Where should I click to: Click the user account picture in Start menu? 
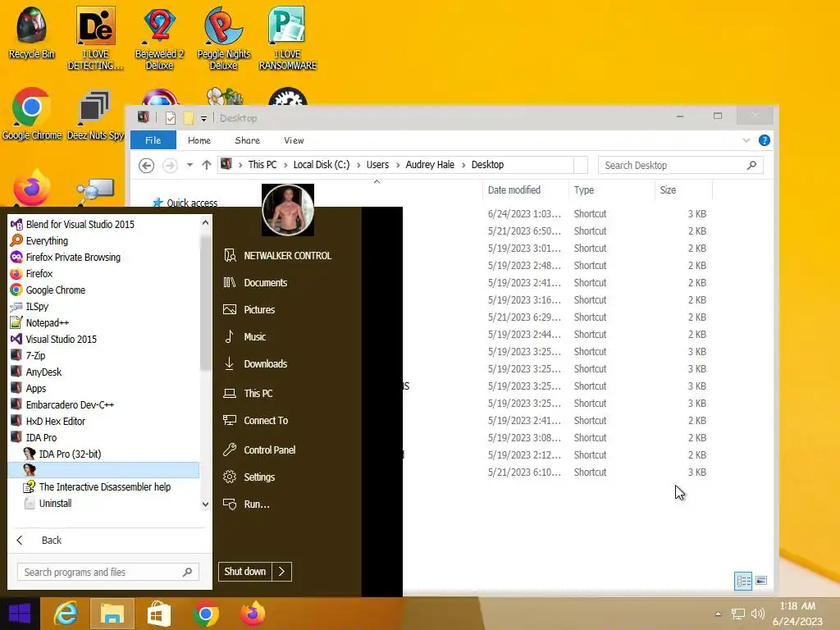click(x=288, y=209)
